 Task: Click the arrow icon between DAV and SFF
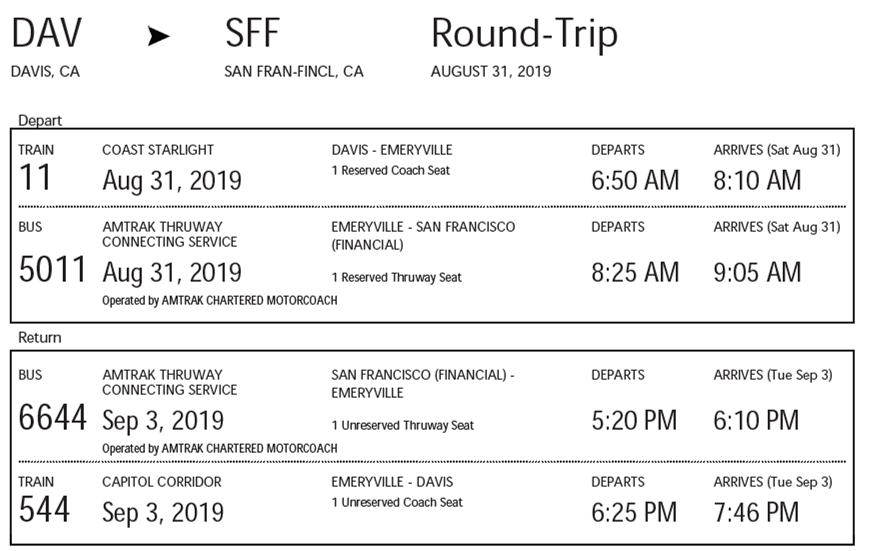[x=158, y=36]
